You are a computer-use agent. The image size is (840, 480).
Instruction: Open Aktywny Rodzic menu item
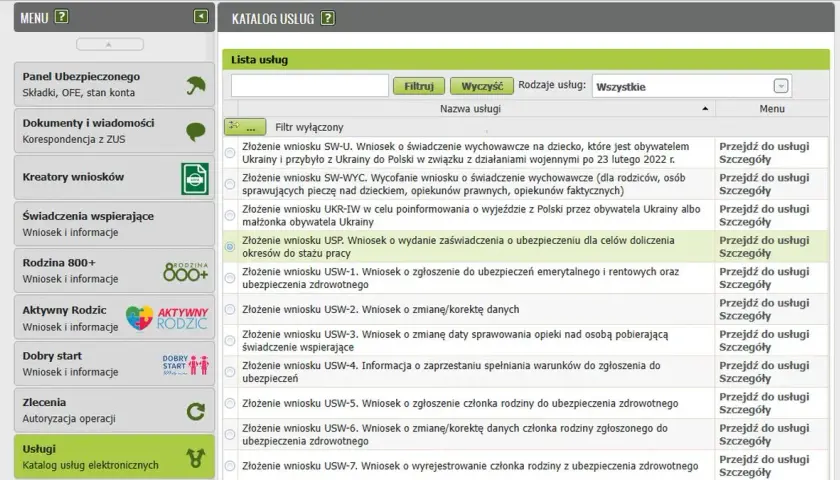tap(114, 317)
